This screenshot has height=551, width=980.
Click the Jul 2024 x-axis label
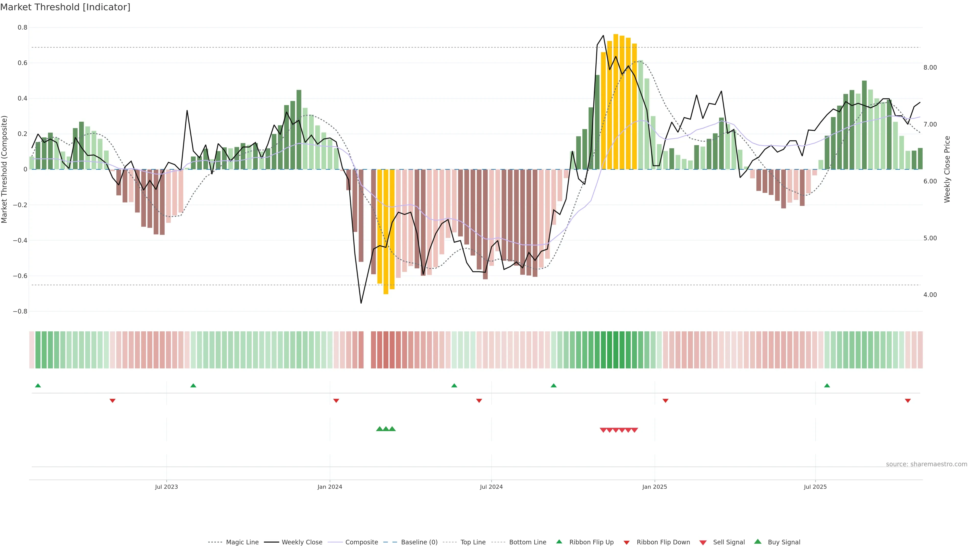point(491,487)
